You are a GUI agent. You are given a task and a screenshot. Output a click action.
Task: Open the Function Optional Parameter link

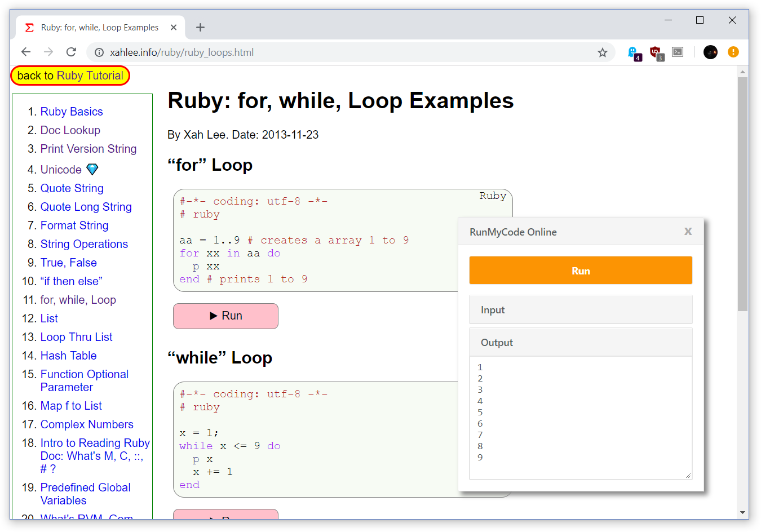tap(85, 380)
